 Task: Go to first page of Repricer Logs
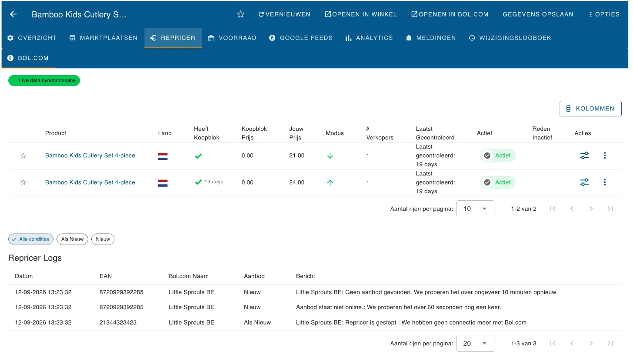pyautogui.click(x=553, y=343)
